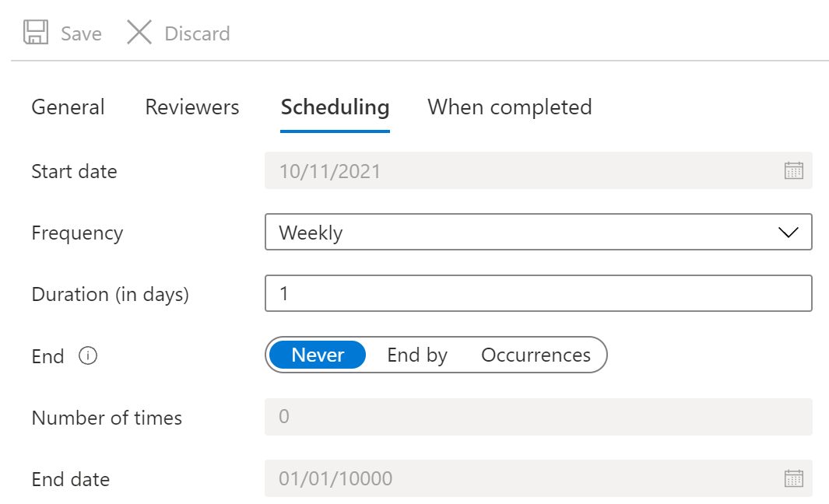Open the End date calendar picker icon
Screen dimensions: 829x504
tap(793, 478)
